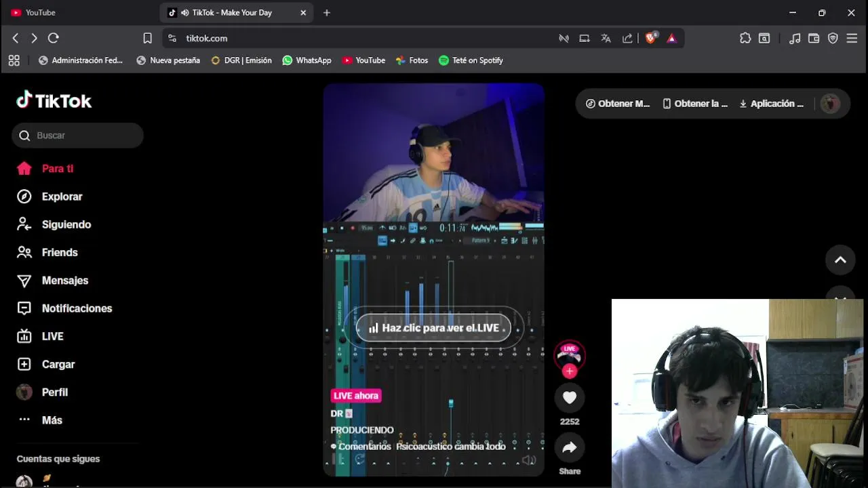Click the PRODUCIENDO caption text
Screen dimensions: 868x488
point(362,430)
